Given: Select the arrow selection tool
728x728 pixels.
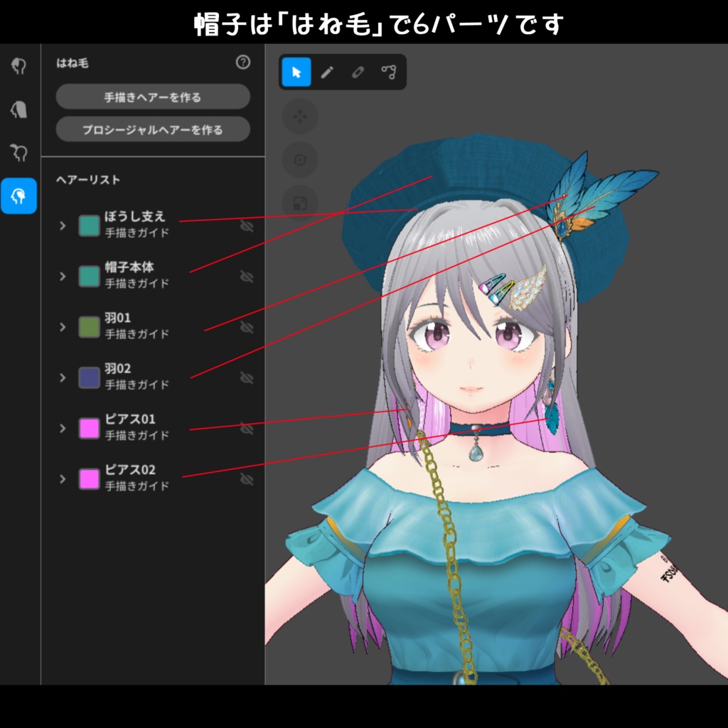Looking at the screenshot, I should tap(297, 72).
